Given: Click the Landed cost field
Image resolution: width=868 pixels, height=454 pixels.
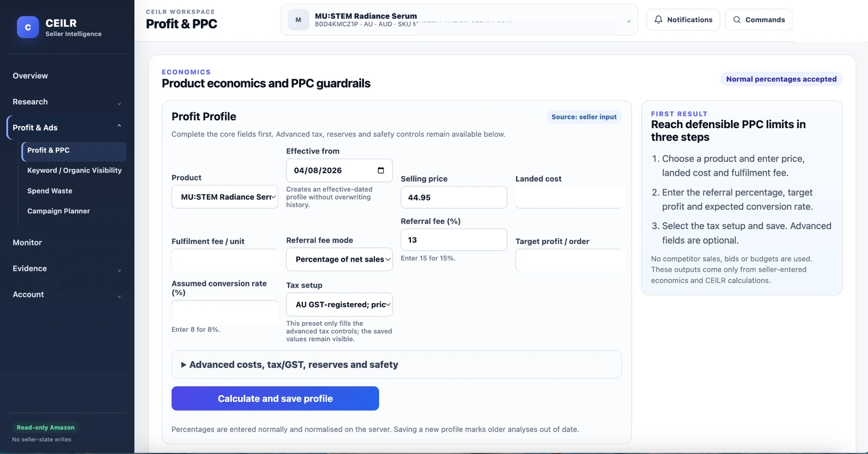Looking at the screenshot, I should coord(569,198).
